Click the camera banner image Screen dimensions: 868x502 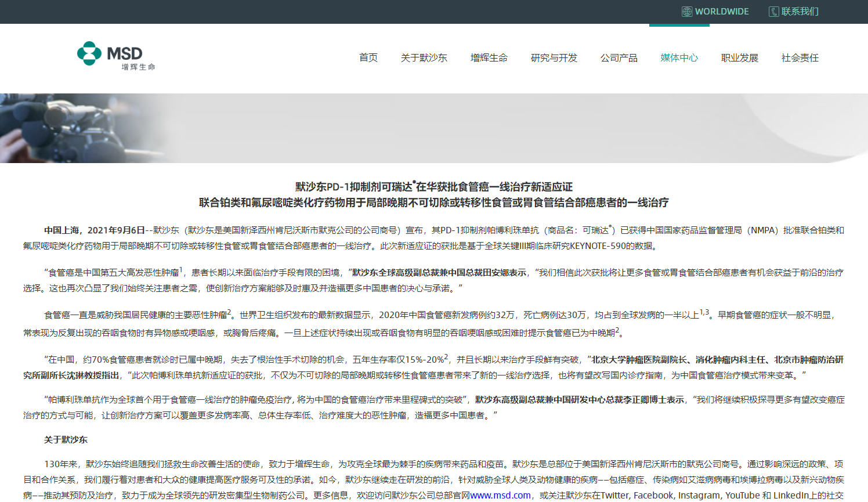coord(434,128)
